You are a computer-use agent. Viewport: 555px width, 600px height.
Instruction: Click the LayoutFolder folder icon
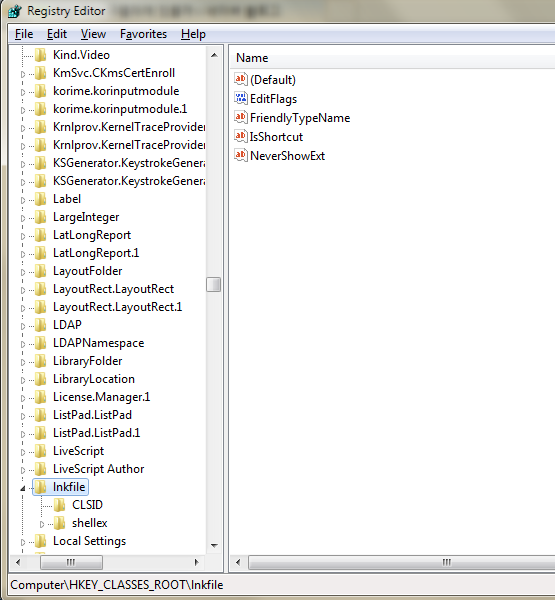click(41, 271)
